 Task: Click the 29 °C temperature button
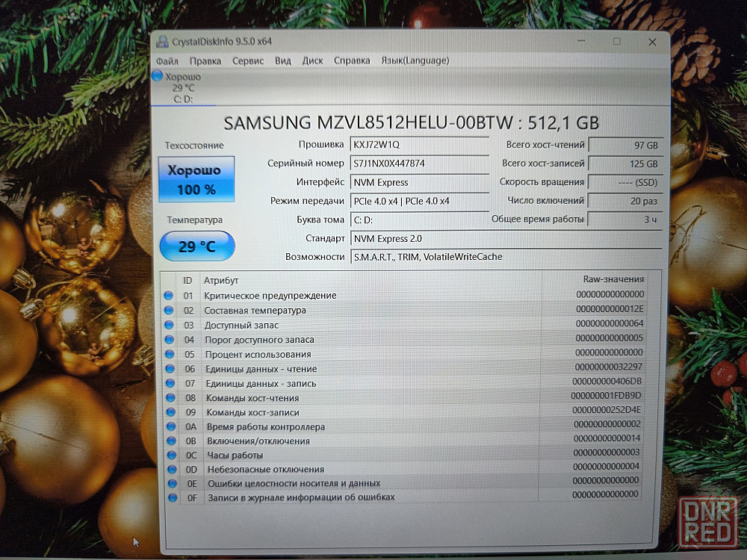tap(197, 246)
